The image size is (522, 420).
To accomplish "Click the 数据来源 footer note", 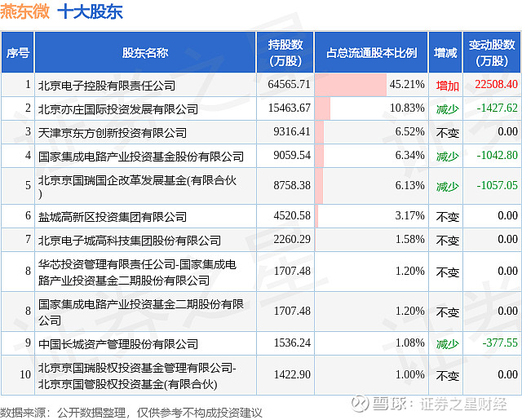I will [x=131, y=413].
